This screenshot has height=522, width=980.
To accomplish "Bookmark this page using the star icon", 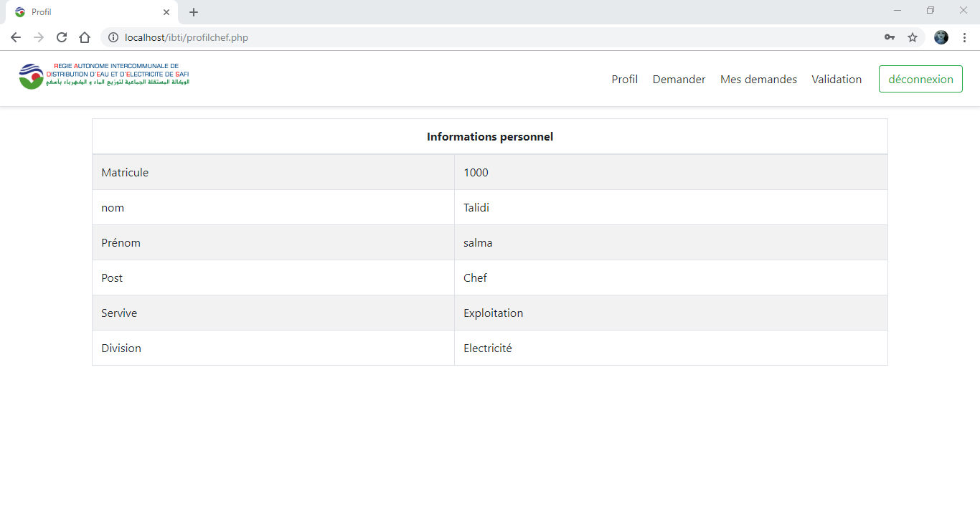I will click(912, 37).
